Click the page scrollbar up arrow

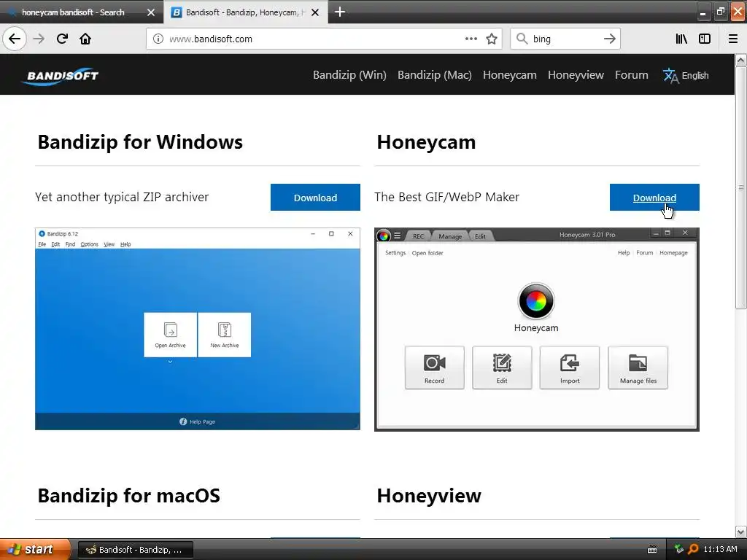741,61
